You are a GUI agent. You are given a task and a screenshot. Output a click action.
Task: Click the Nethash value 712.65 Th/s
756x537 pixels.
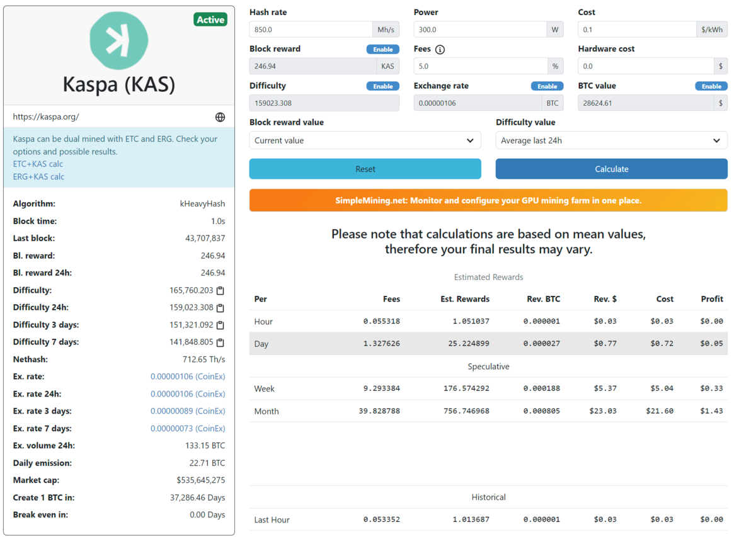tap(203, 359)
